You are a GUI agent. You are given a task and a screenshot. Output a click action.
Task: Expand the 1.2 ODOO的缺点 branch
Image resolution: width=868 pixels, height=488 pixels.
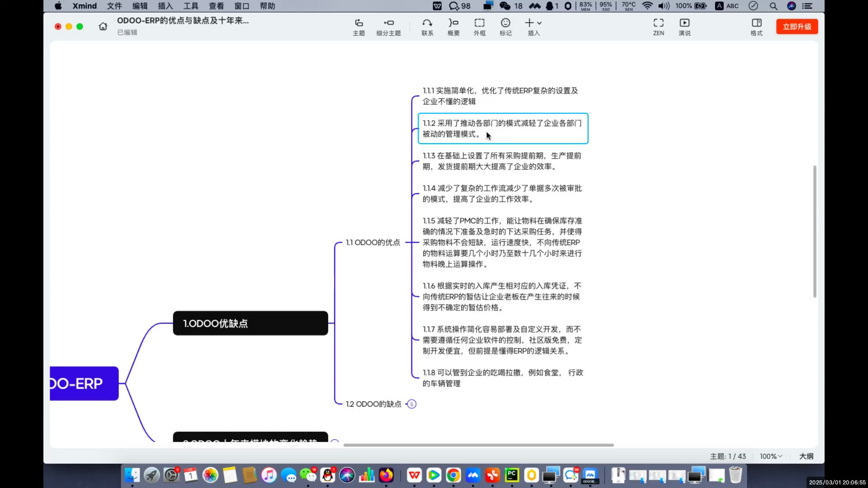coord(411,404)
